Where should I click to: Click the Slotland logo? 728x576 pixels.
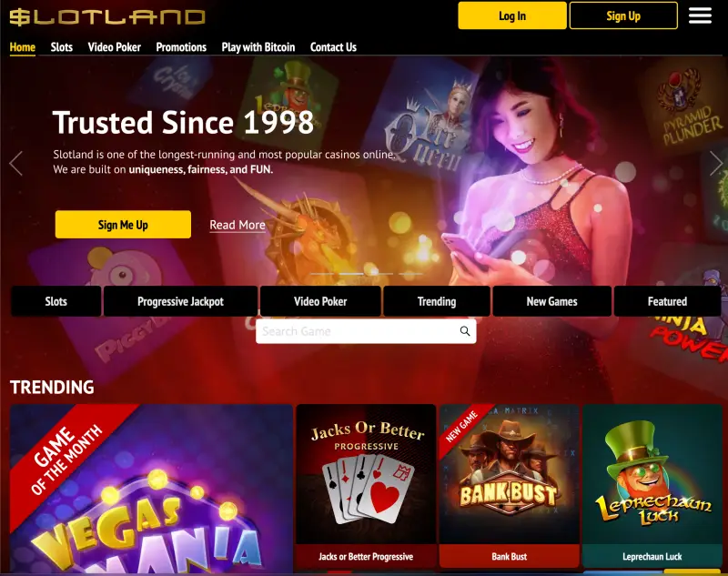(107, 16)
